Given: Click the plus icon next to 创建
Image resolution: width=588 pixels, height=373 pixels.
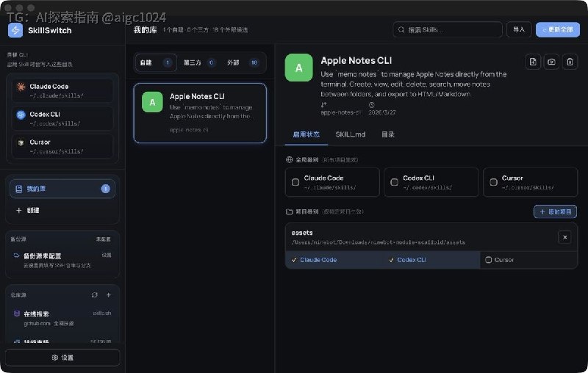Looking at the screenshot, I should point(19,211).
